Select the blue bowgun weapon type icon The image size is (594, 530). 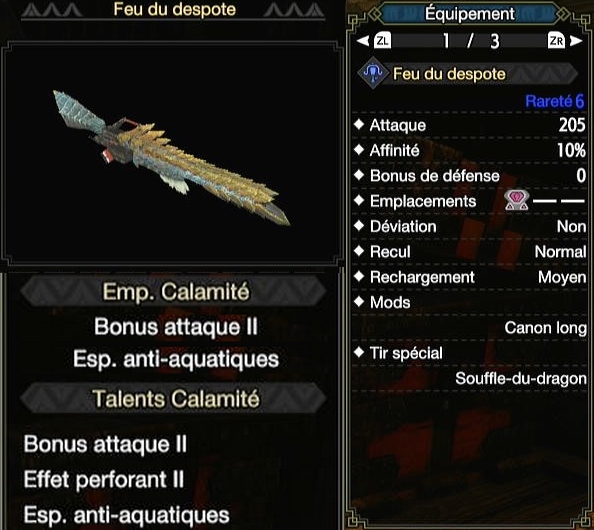point(374,73)
